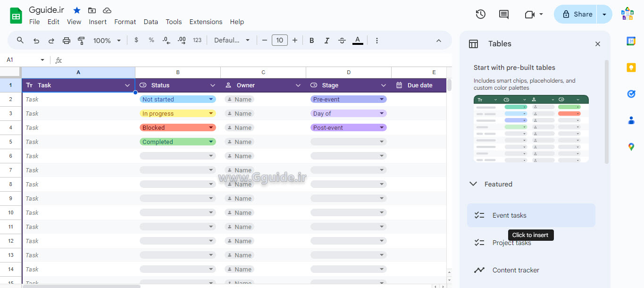Open the Status column filter dropdown
This screenshot has width=644, height=288.
tap(212, 85)
